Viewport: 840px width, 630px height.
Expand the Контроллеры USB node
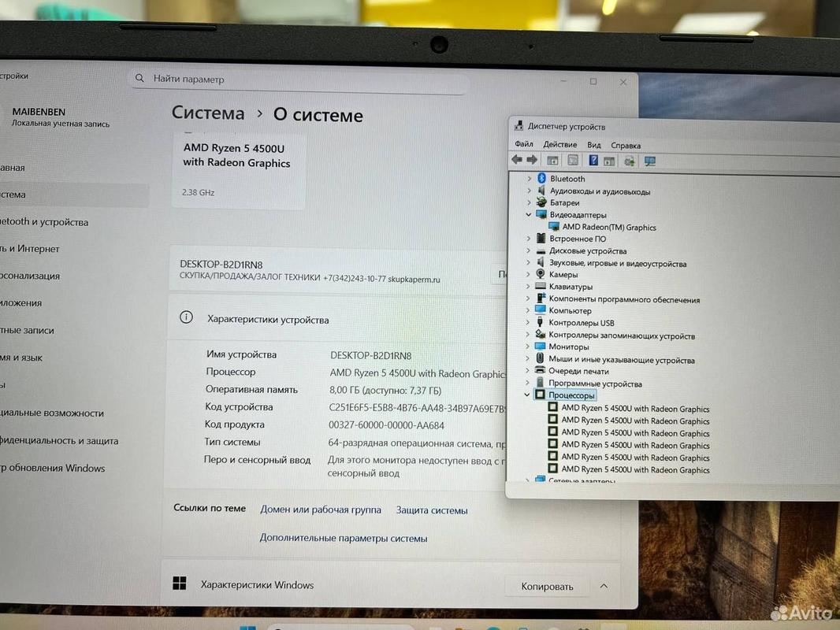click(x=529, y=323)
